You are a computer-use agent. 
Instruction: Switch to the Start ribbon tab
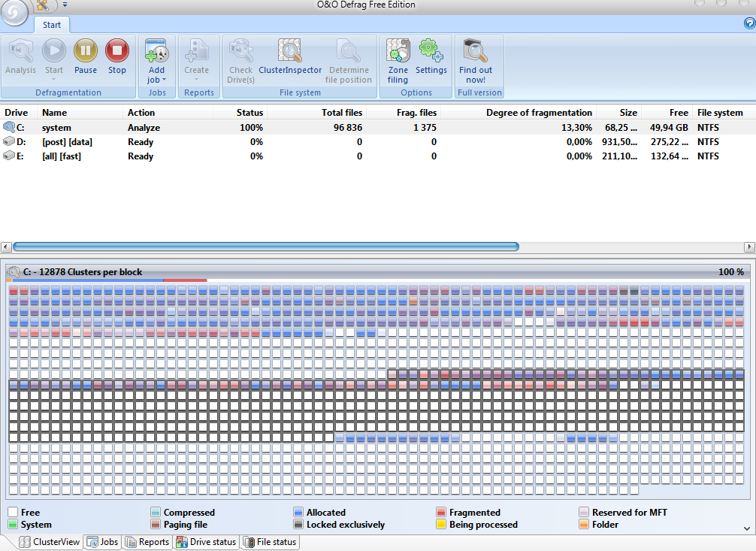tap(52, 25)
